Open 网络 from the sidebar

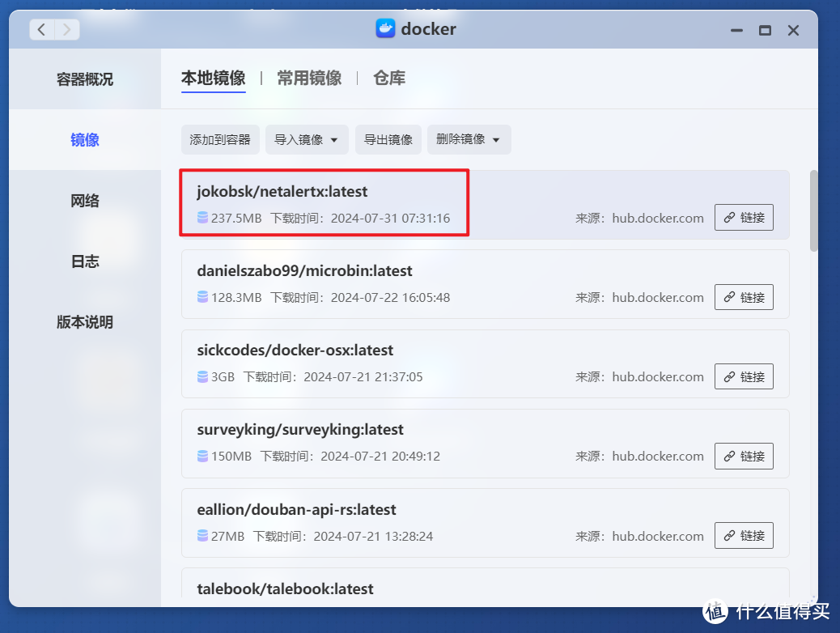click(85, 200)
